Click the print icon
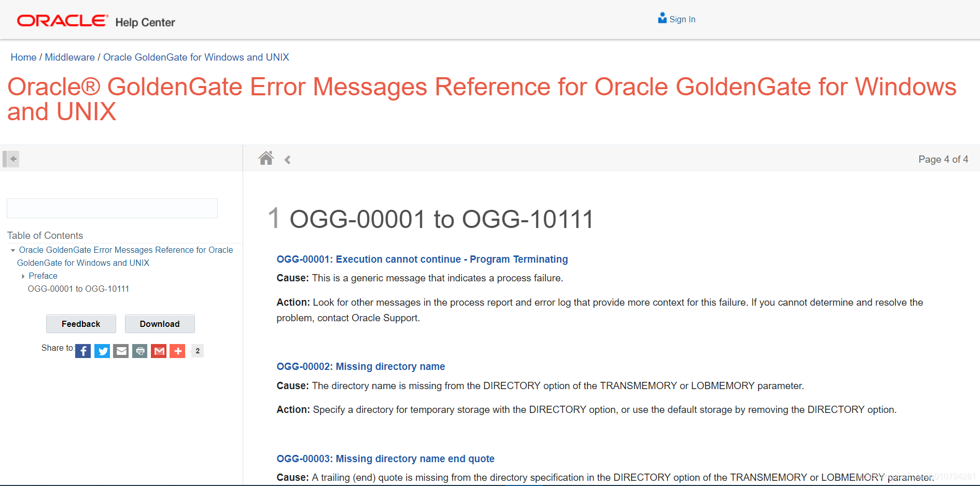The width and height of the screenshot is (980, 486). (x=140, y=351)
